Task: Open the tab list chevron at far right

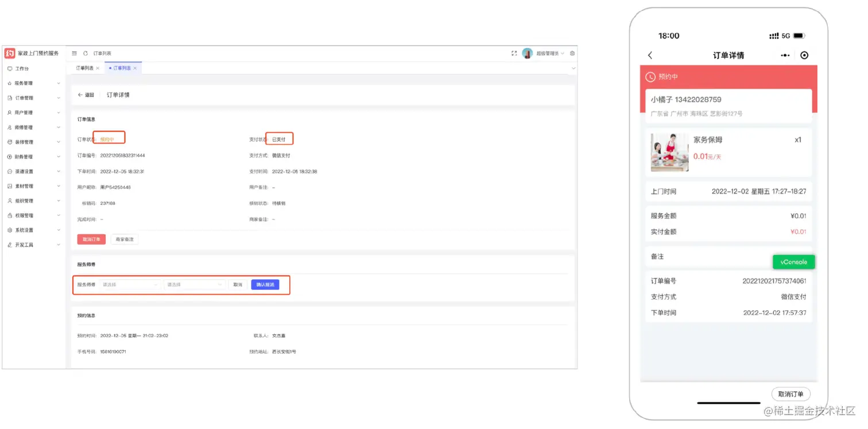Action: pos(573,68)
